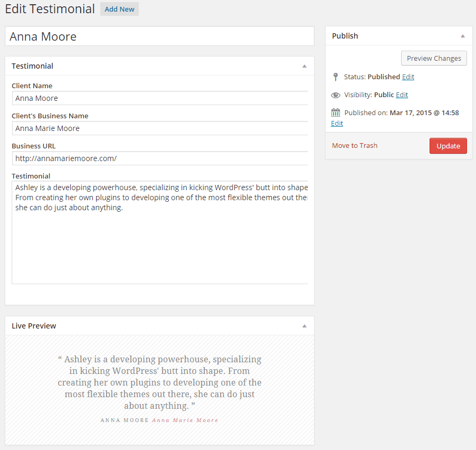Collapse the Testimonial panel
This screenshot has width=476, height=450.
tap(304, 67)
